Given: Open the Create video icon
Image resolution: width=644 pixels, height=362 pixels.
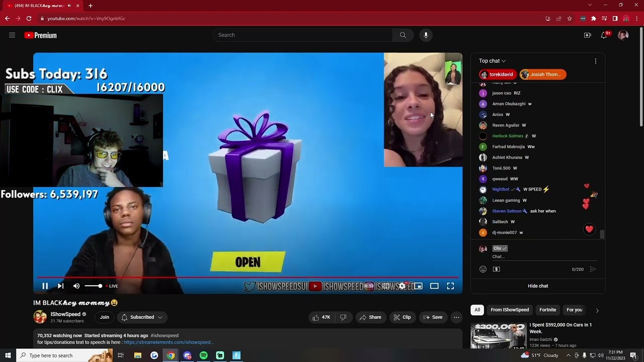Looking at the screenshot, I should coord(587,35).
